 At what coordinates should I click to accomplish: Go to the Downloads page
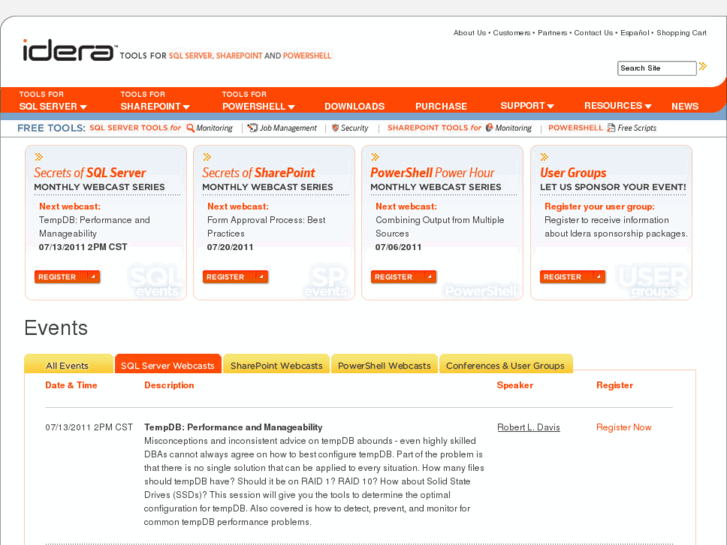pos(354,106)
